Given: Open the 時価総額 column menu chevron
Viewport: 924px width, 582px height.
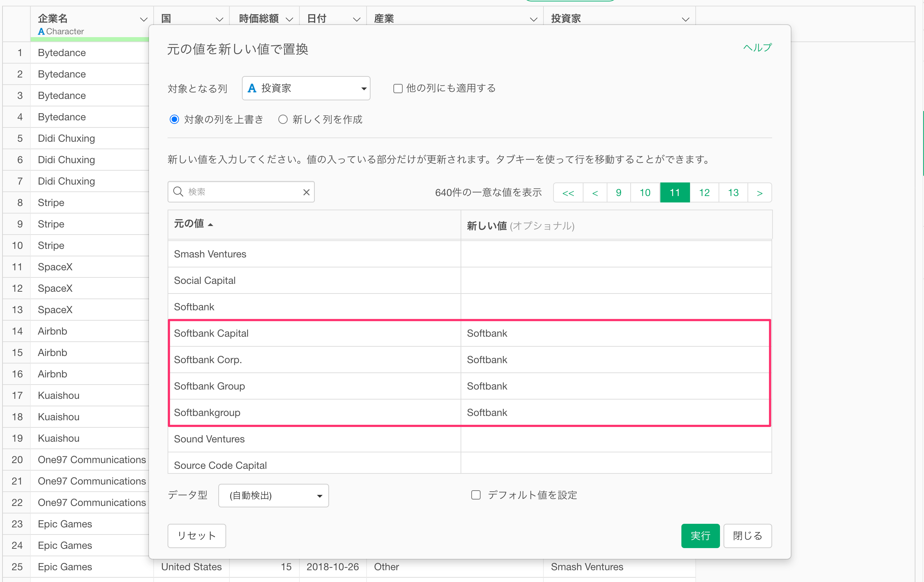Looking at the screenshot, I should [290, 19].
